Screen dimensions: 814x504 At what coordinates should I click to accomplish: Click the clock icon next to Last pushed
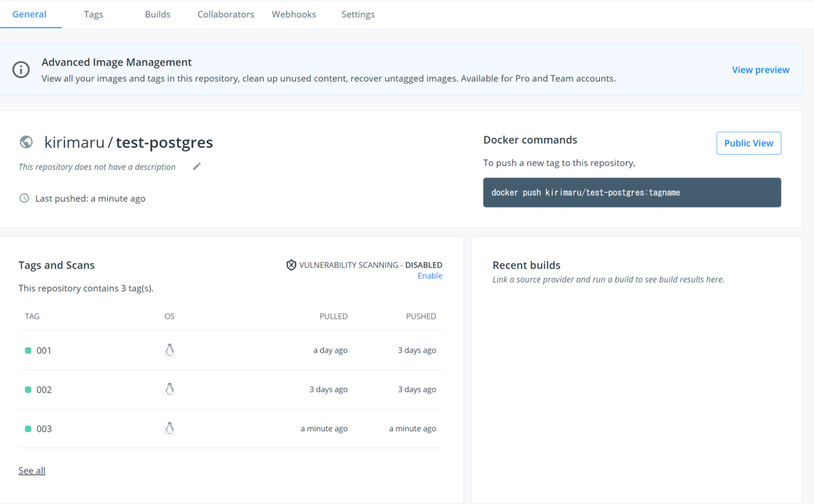coord(24,198)
